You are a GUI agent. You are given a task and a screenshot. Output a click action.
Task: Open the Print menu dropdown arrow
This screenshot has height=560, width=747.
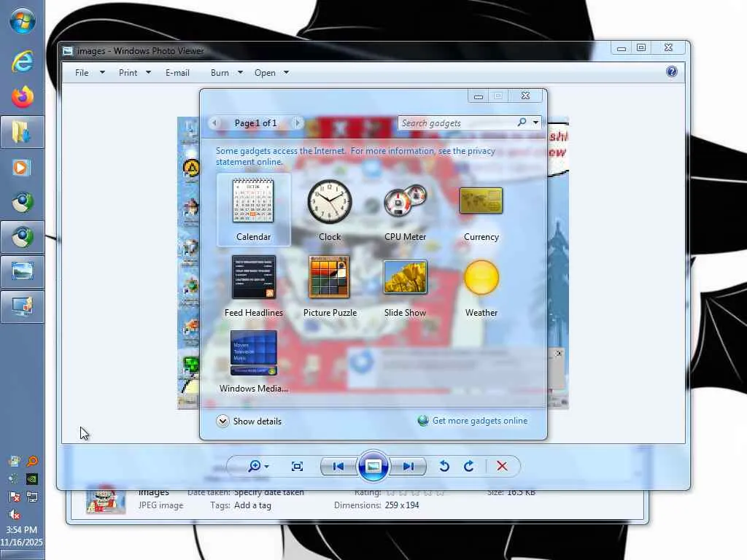tap(148, 72)
